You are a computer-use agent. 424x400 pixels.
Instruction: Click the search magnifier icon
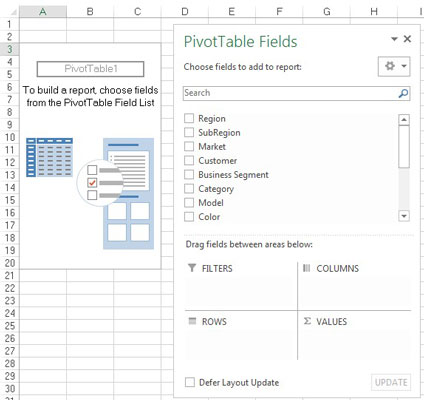click(x=403, y=93)
